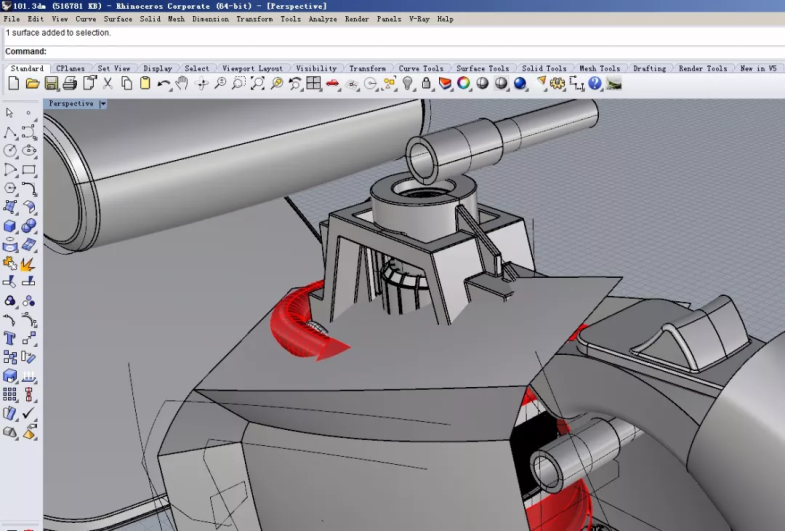Open the Perspective viewport dropdown arrow
Viewport: 785px width, 531px height.
[103, 104]
